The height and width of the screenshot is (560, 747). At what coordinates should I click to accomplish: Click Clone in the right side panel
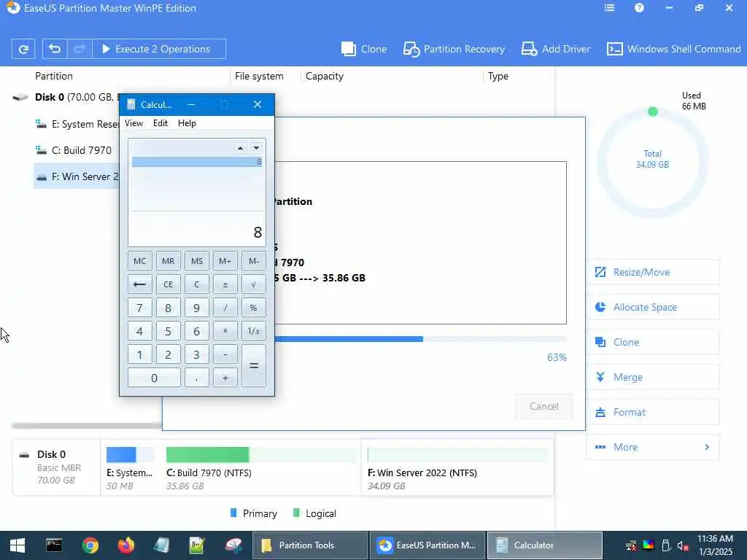tap(653, 343)
